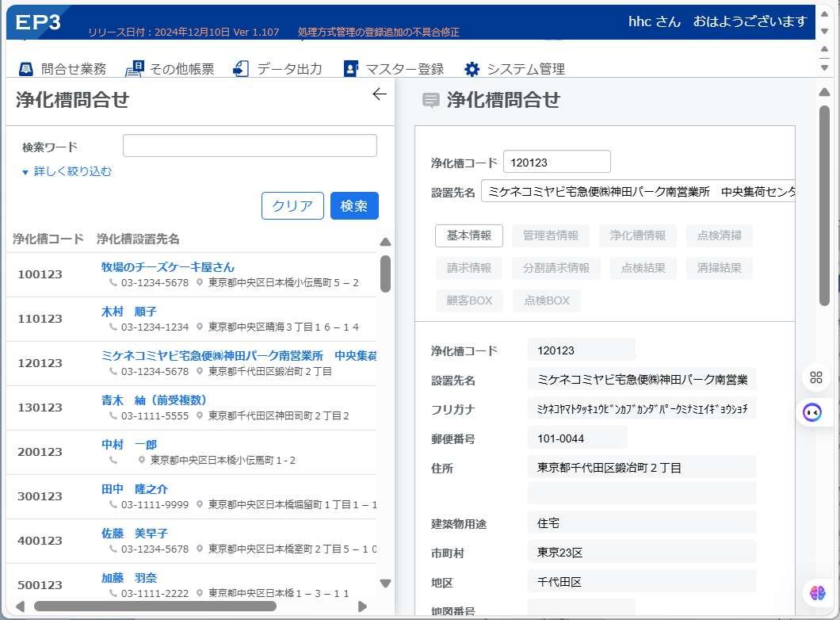Screen dimensions: 840x620
Task: Click the list scroll-down arrow
Action: tap(385, 584)
